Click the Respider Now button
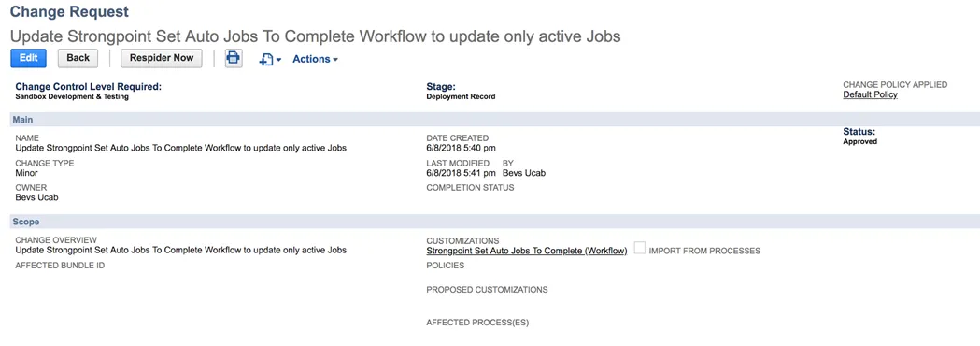 (x=162, y=58)
